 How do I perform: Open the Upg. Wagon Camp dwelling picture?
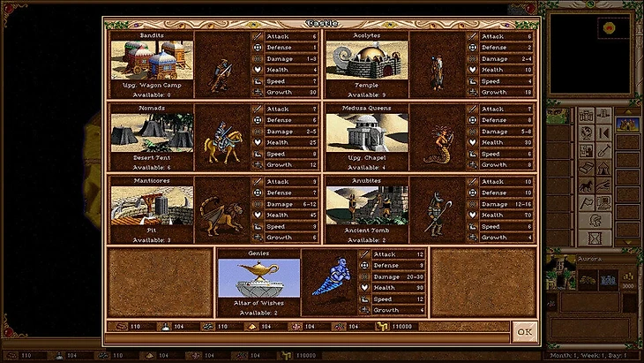(152, 60)
